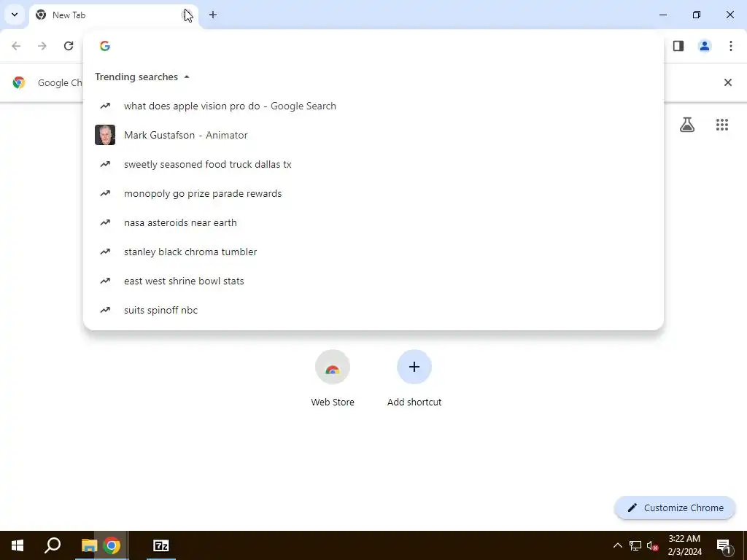Open the Windows Start menu

click(x=18, y=545)
